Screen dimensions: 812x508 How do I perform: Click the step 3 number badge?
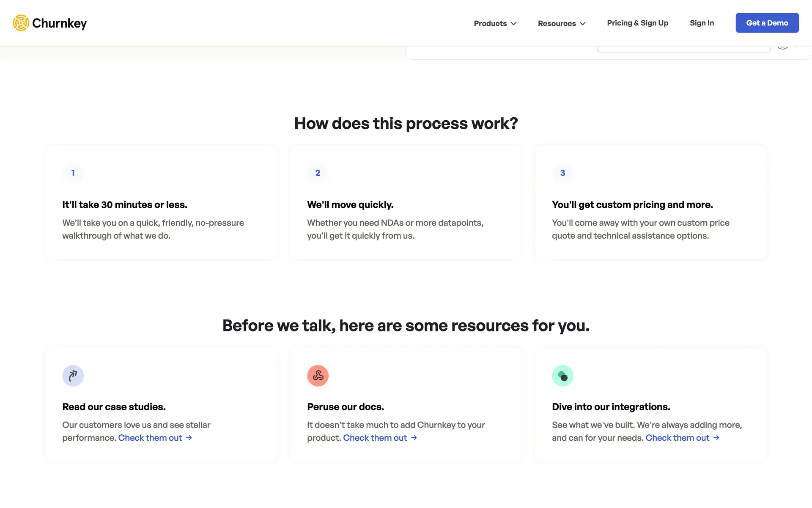[x=562, y=173]
